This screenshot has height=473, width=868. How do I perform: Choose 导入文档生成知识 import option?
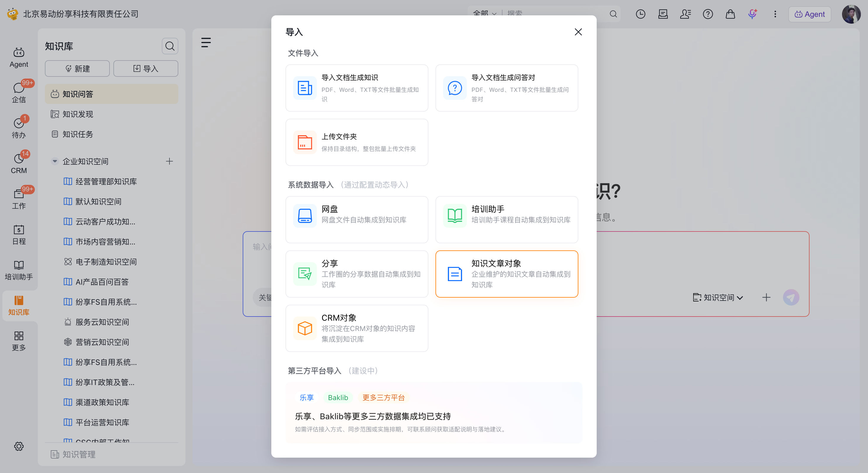pyautogui.click(x=357, y=88)
